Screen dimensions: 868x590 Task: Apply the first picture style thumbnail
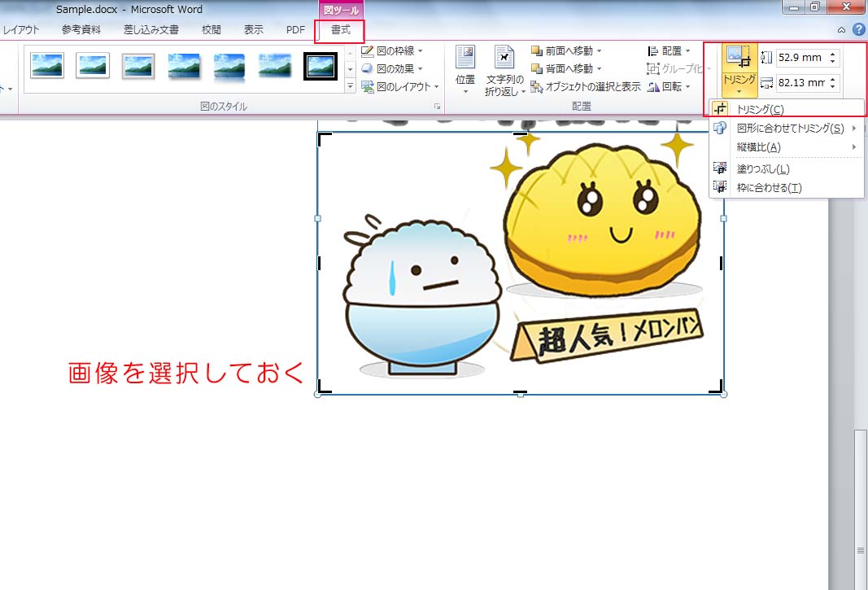pyautogui.click(x=47, y=65)
